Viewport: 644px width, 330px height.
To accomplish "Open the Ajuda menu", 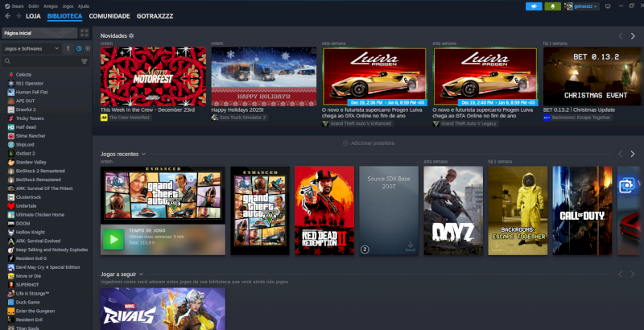I will [x=84, y=6].
